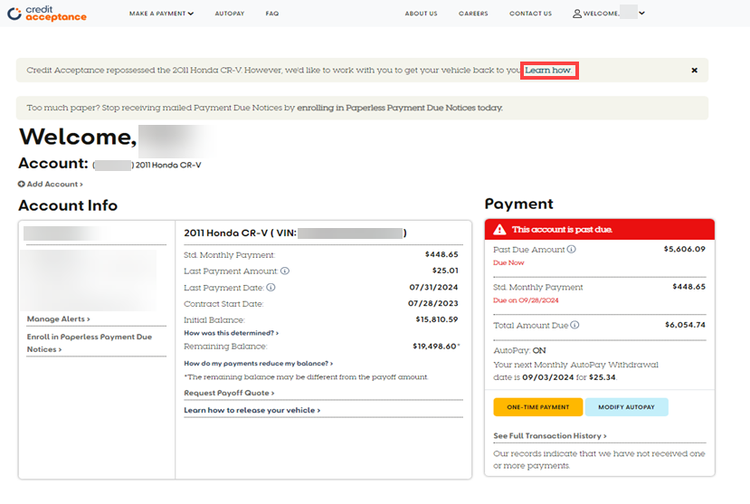Screen dimensions: 750x504
Task: Click info icon beside Total Amount Due
Action: tap(572, 325)
